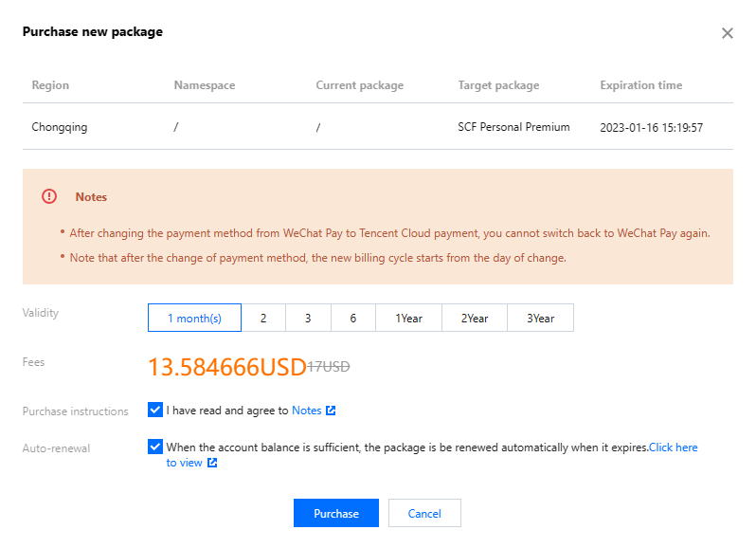Choose 2 months validity option
Screen dimensions: 756x548
click(263, 318)
